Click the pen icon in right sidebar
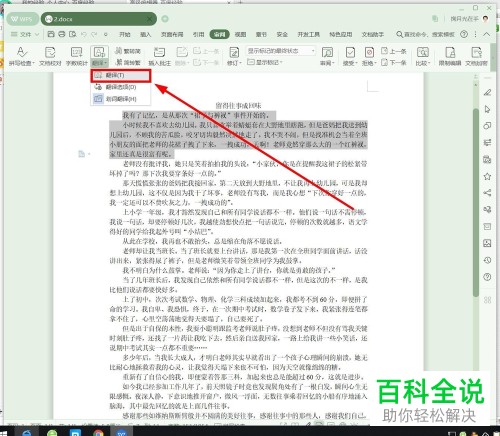 tap(487, 92)
